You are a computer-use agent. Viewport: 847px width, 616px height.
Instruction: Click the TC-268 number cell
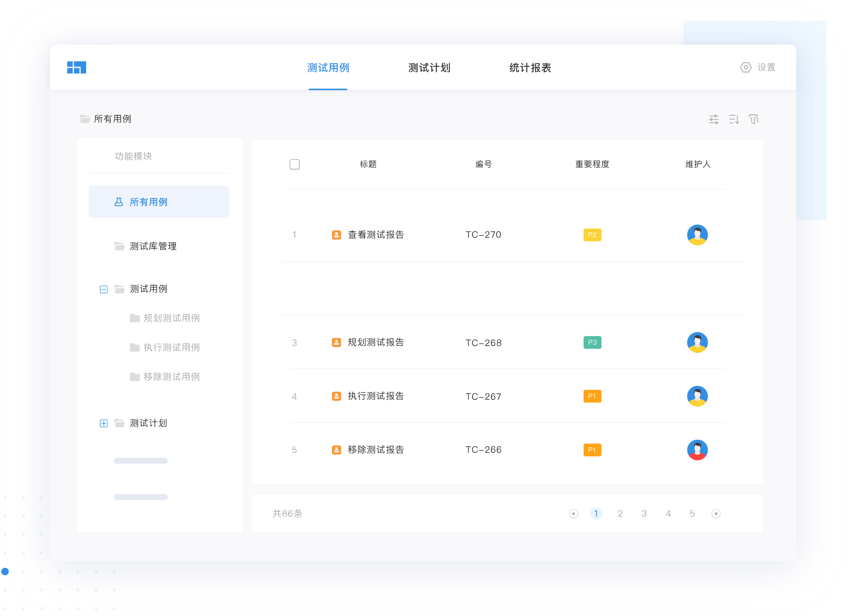tap(484, 343)
